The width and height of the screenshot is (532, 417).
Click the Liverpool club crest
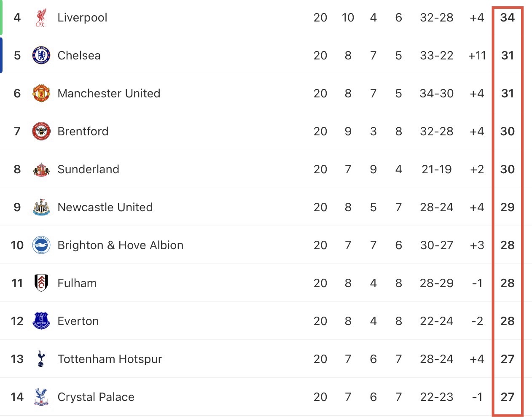point(41,17)
